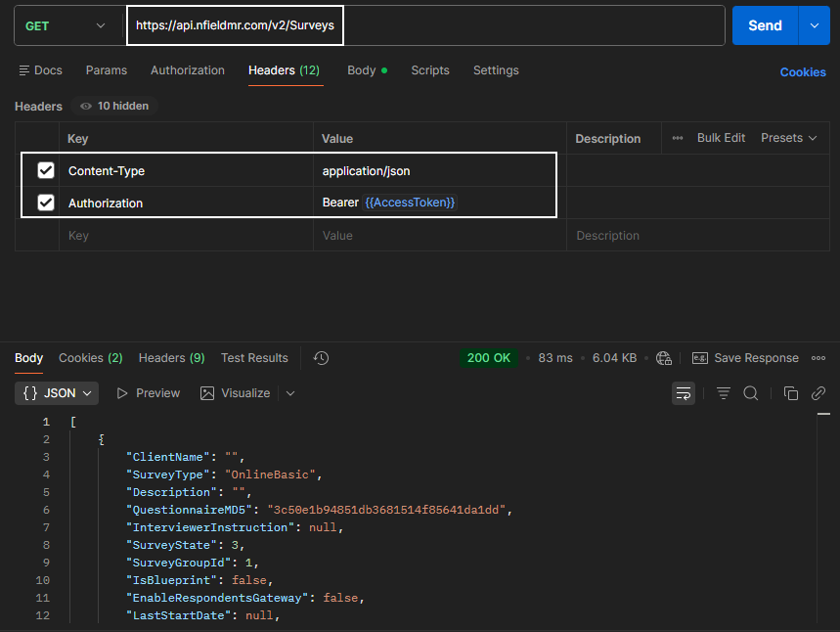This screenshot has height=632, width=840.
Task: Click the "IsBlueprint" line in response
Action: click(x=199, y=580)
